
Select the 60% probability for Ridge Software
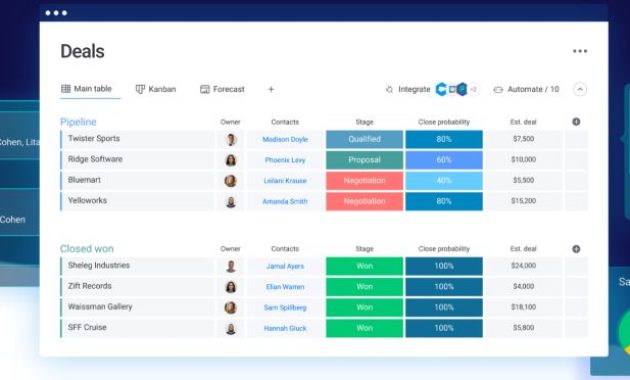click(444, 160)
